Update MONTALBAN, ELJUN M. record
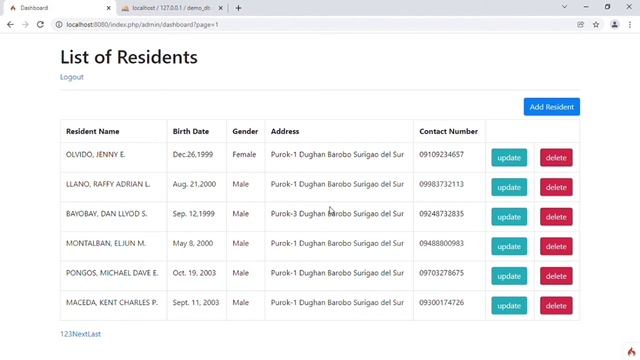The width and height of the screenshot is (640, 360). coord(509,247)
